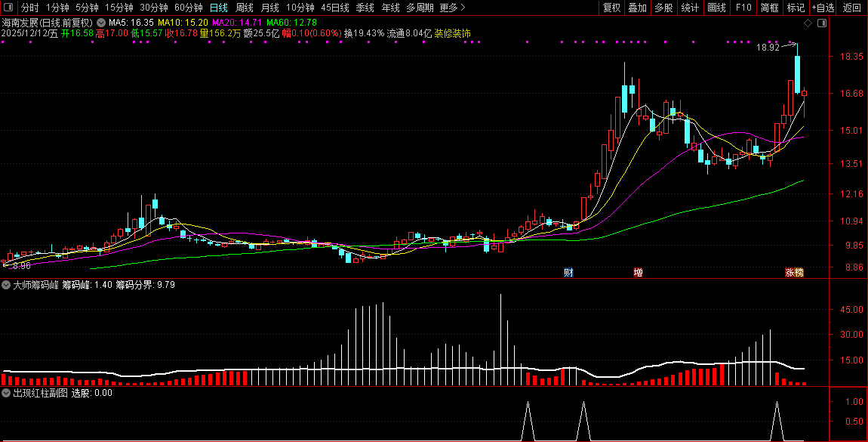Expand the 大师筹码峰 indicator dropdown
The height and width of the screenshot is (442, 868).
(x=7, y=286)
